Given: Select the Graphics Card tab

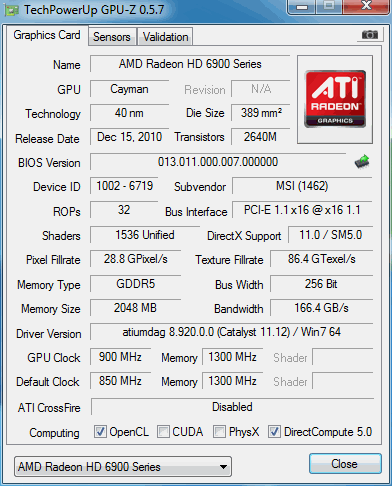Looking at the screenshot, I should (47, 35).
